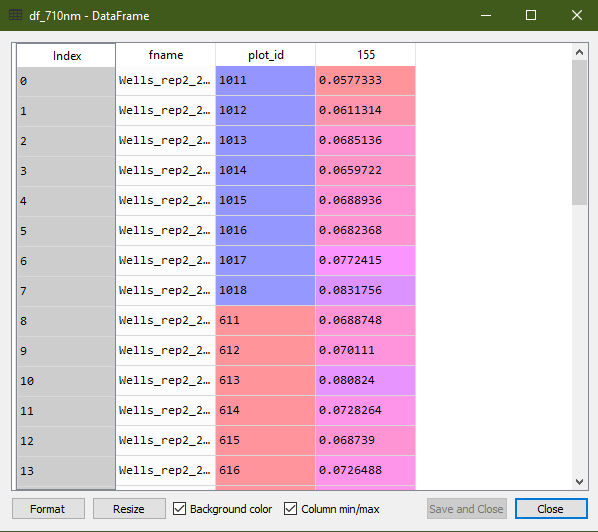Click value cell 0.0831756

pyautogui.click(x=365, y=291)
